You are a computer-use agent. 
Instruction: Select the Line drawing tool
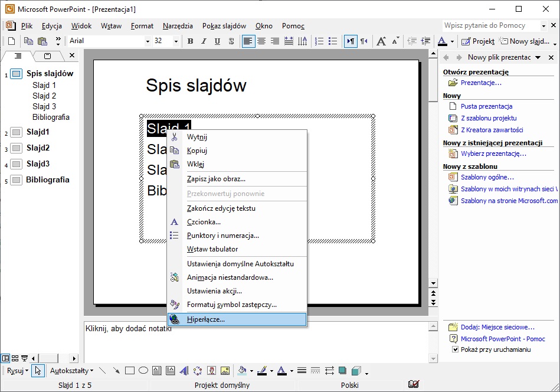[103, 371]
